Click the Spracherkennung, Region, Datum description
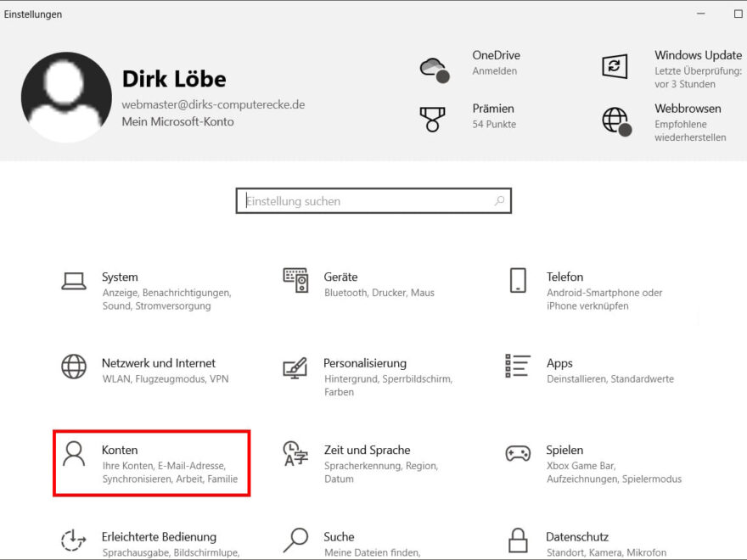The height and width of the screenshot is (560, 747). 381,473
